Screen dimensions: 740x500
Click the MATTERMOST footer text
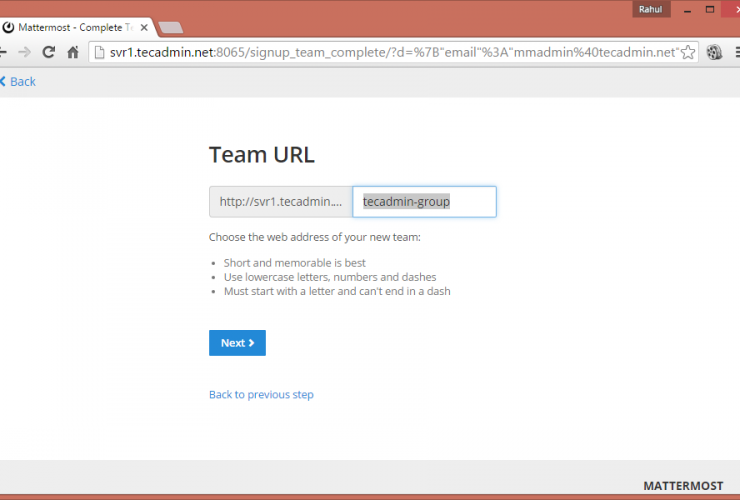(x=683, y=485)
